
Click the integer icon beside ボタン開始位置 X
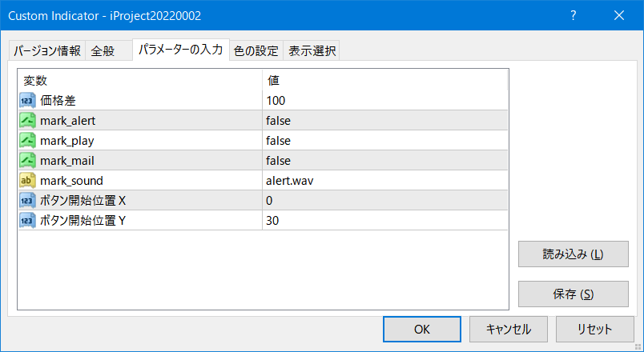tap(27, 201)
